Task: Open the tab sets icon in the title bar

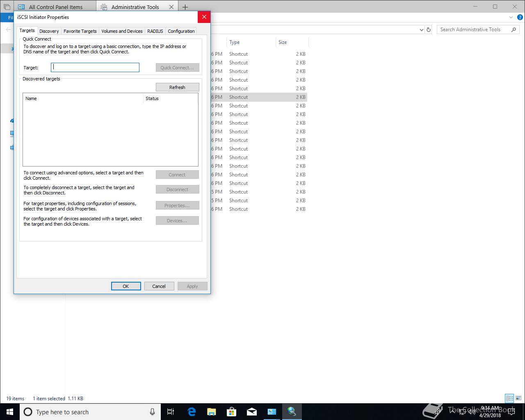Action: [7, 7]
